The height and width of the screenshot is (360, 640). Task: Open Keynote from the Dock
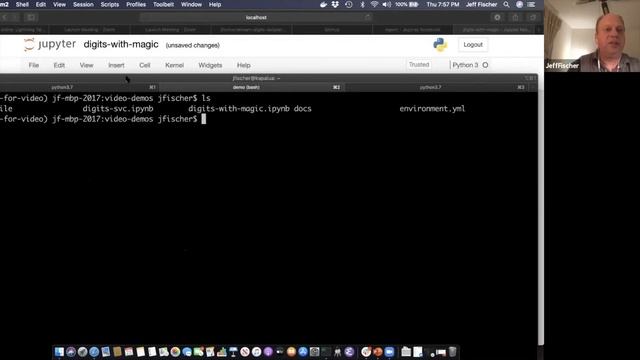(233, 352)
